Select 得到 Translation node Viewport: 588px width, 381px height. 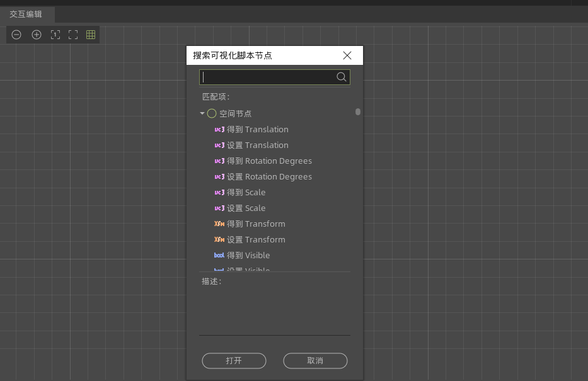tap(257, 130)
